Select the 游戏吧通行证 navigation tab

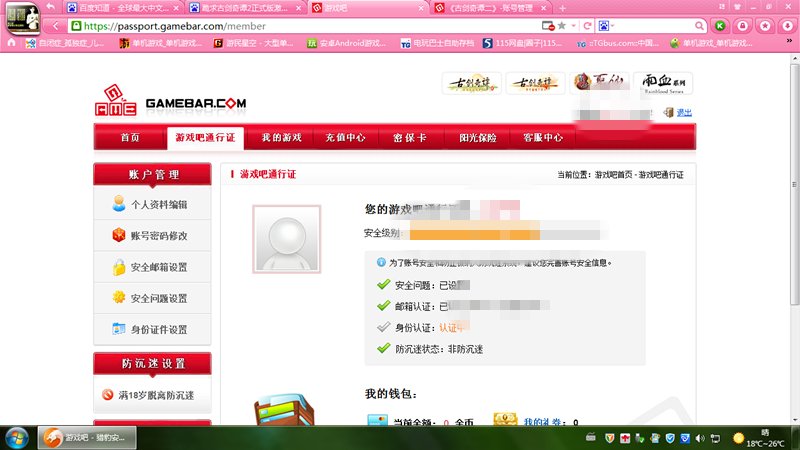205,138
